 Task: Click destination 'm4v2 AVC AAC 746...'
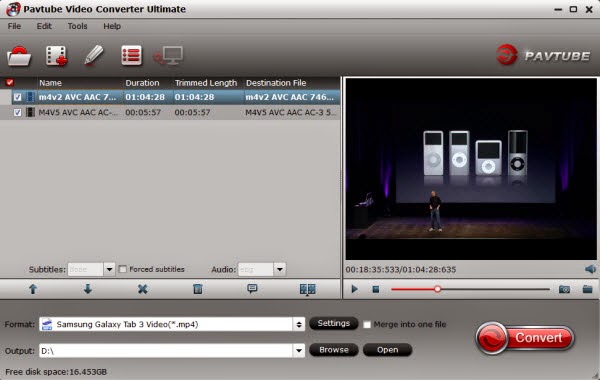[x=290, y=97]
